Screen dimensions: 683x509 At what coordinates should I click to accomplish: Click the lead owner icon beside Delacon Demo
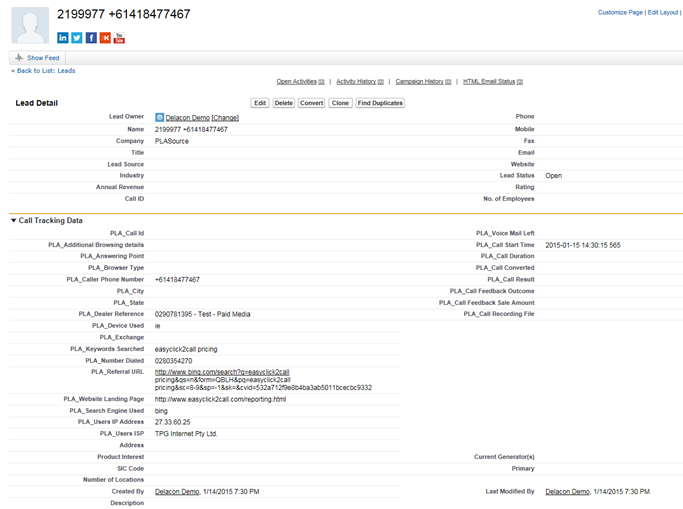point(159,118)
